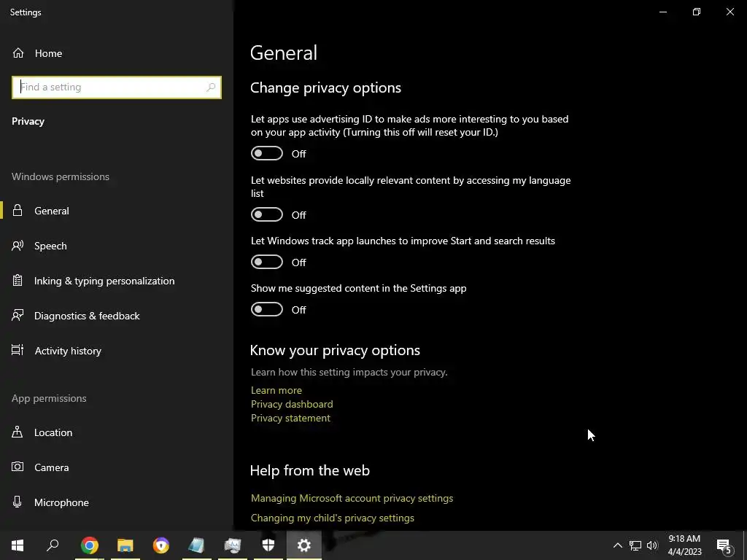This screenshot has height=560, width=747.
Task: Click the Know your privacy options heading
Action: [335, 350]
